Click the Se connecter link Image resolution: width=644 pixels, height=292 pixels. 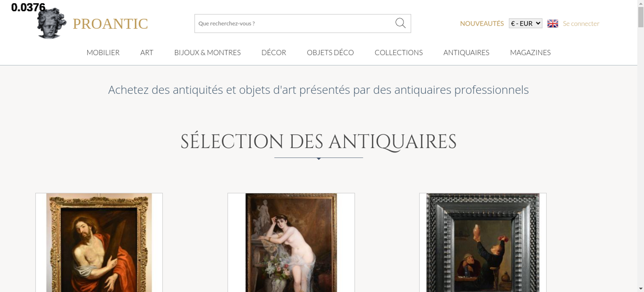pos(581,23)
